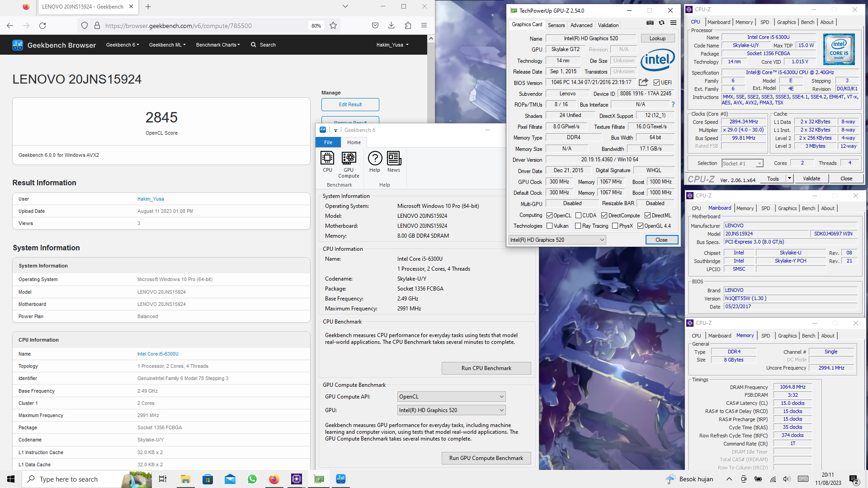
Task: Open the Firefox extensions puzzle icon
Action: coord(408,26)
